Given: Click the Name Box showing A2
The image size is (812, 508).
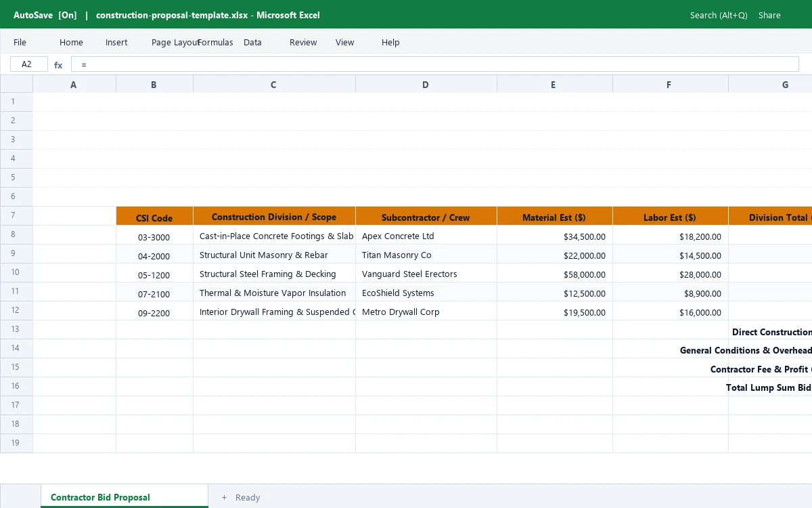Looking at the screenshot, I should (29, 64).
